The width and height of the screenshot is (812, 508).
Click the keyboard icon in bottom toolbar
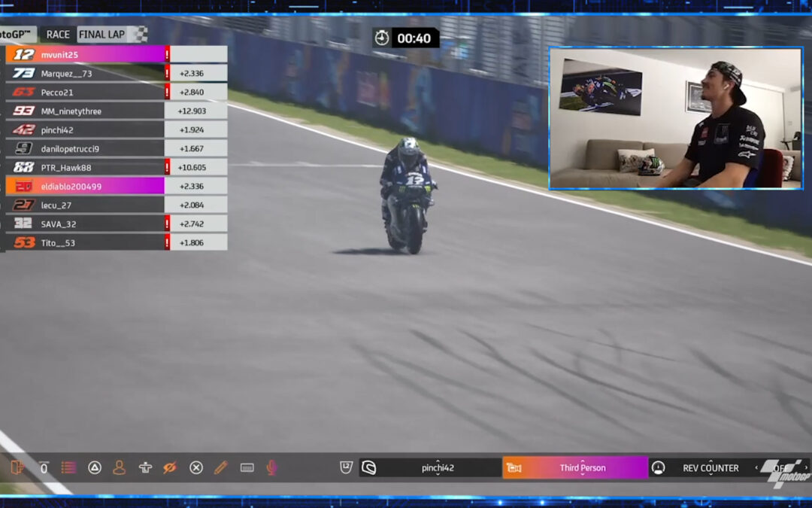[247, 467]
